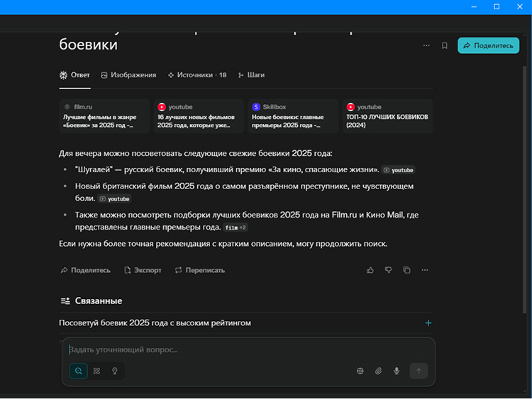Open the three-dot menu below the answer

[425, 270]
